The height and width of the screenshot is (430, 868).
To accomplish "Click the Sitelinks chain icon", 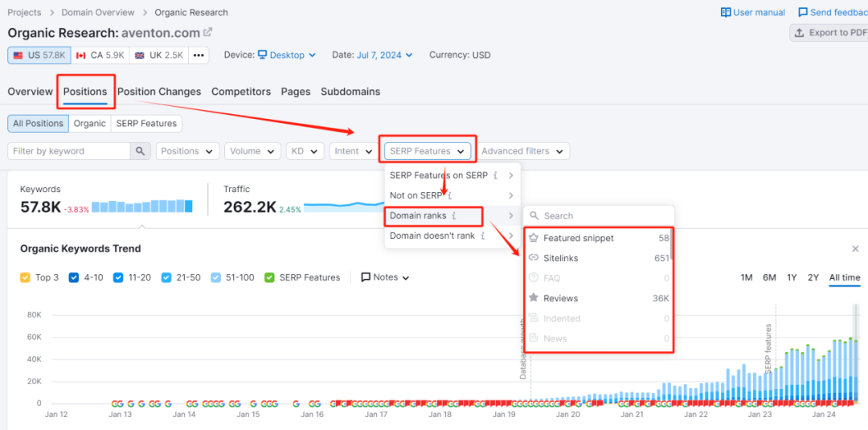I will pos(534,258).
